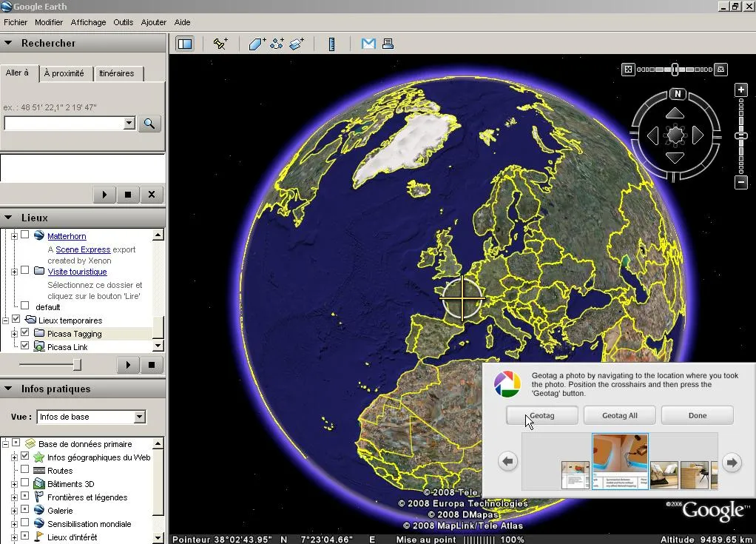Stop the Lieux tour playback
The image size is (756, 544).
tap(152, 365)
